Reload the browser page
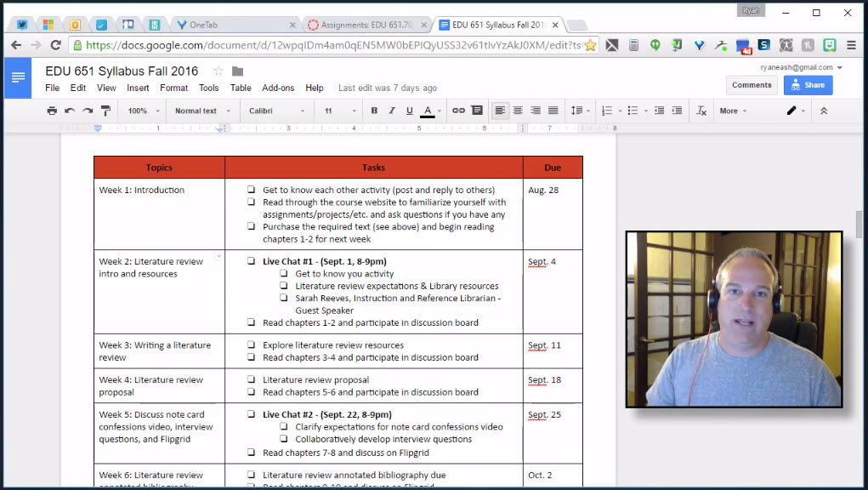This screenshot has height=490, width=868. (55, 45)
